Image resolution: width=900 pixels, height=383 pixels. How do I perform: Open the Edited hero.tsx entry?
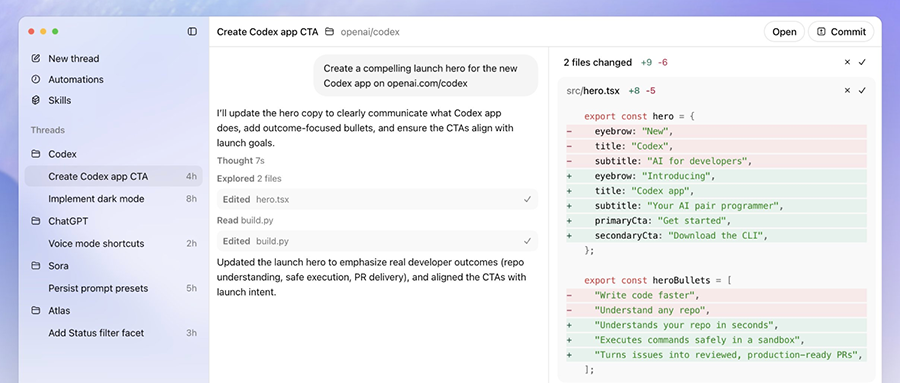pyautogui.click(x=377, y=199)
